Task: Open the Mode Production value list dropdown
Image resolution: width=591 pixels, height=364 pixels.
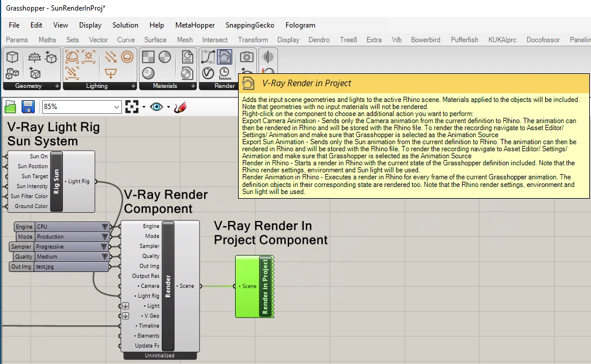Action: click(x=104, y=237)
